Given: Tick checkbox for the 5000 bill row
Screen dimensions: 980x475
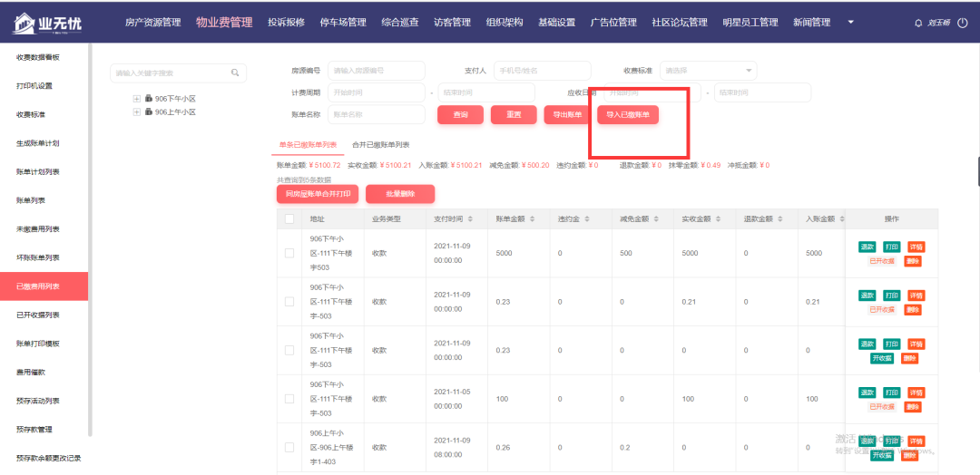Looking at the screenshot, I should tap(289, 253).
